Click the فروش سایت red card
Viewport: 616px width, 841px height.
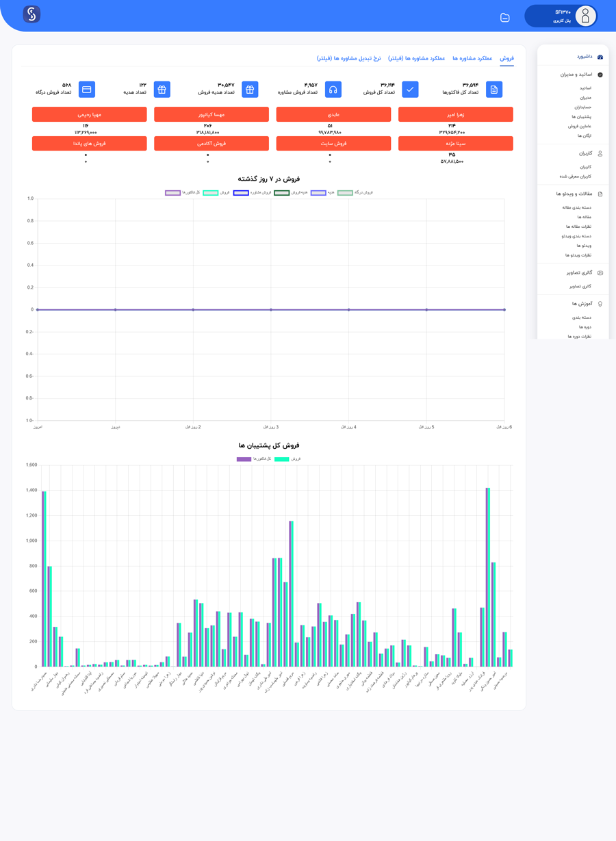[x=333, y=144]
